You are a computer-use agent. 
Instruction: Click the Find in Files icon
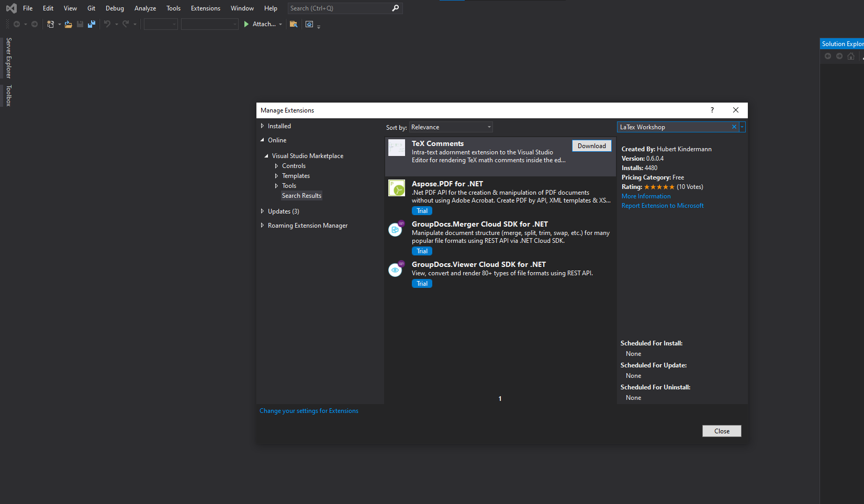(x=294, y=24)
